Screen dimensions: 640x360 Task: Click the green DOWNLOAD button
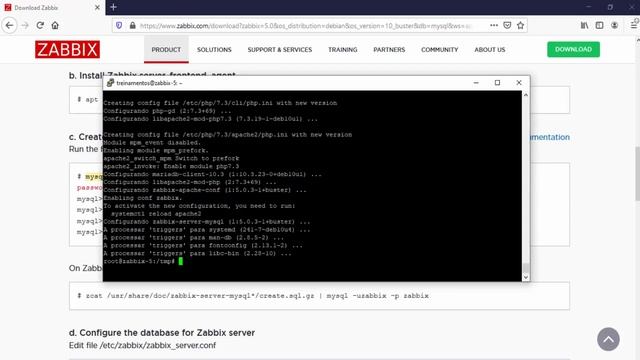(x=573, y=49)
